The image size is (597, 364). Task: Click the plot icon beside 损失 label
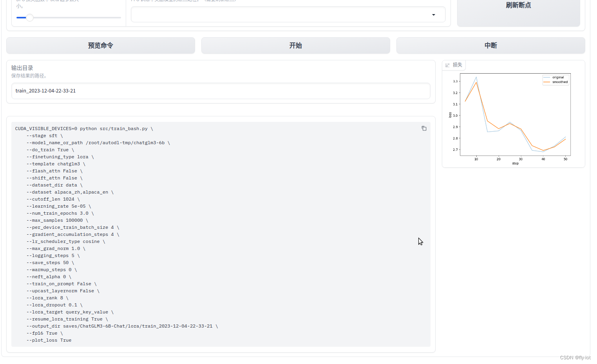point(447,65)
